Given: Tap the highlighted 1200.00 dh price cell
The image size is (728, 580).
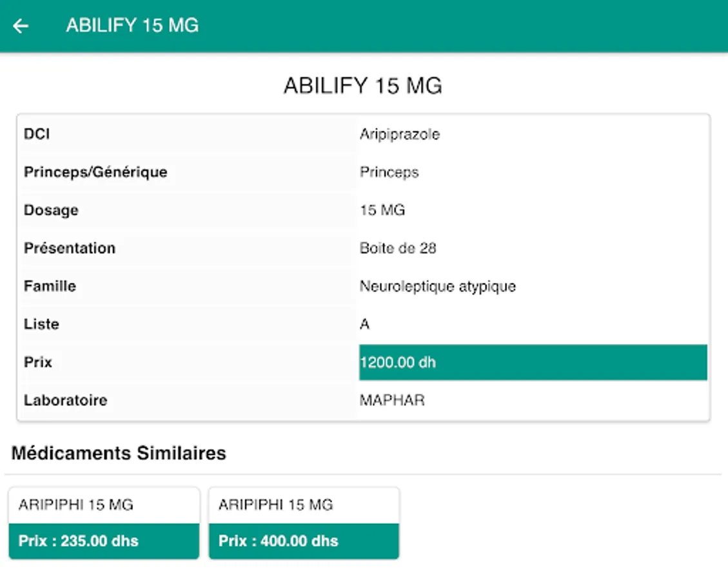Looking at the screenshot, I should coord(533,362).
